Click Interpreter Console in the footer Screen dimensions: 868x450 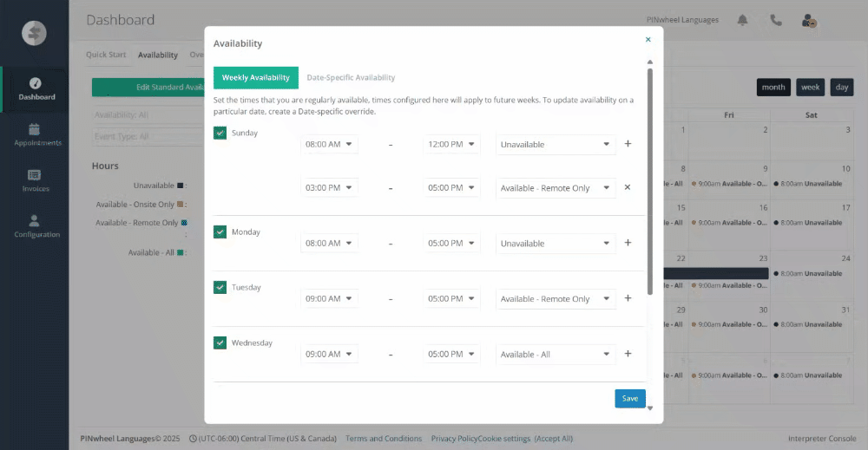click(822, 439)
